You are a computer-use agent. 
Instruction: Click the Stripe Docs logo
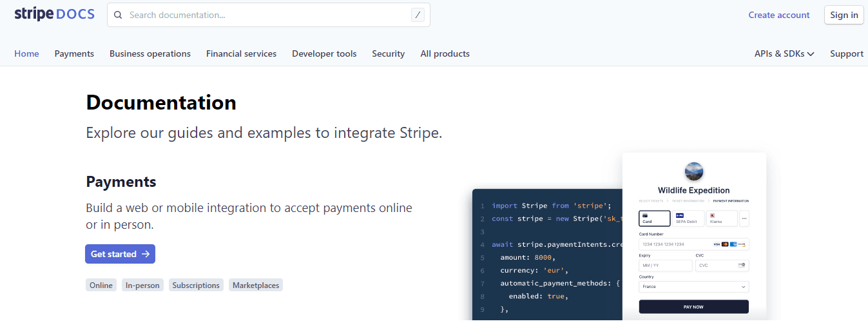(55, 14)
